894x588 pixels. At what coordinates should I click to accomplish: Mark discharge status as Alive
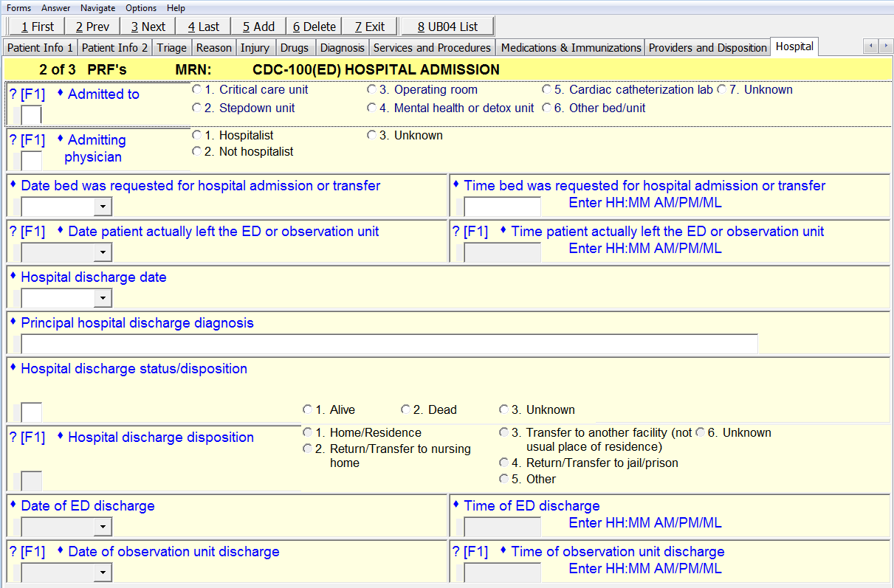pos(307,409)
